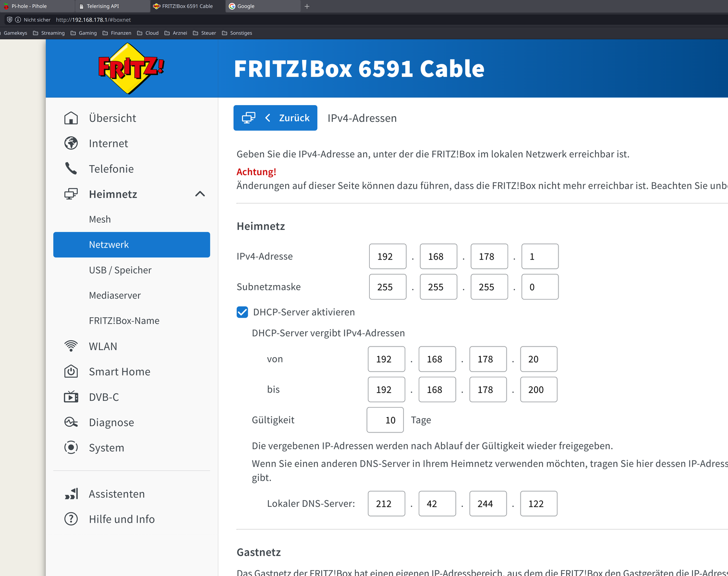Click the Heimnetz computer icon
This screenshot has height=576, width=728.
[71, 194]
